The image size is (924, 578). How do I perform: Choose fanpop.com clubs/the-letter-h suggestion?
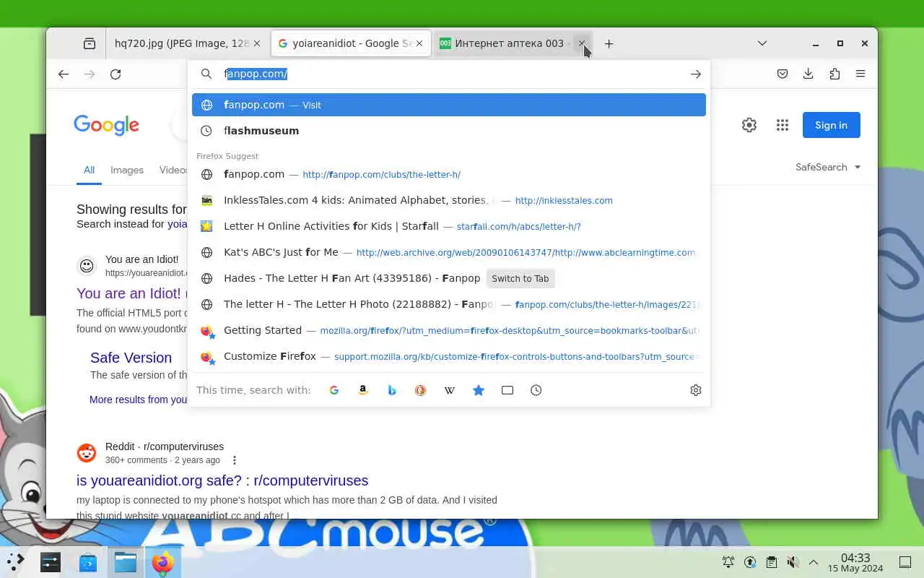449,174
